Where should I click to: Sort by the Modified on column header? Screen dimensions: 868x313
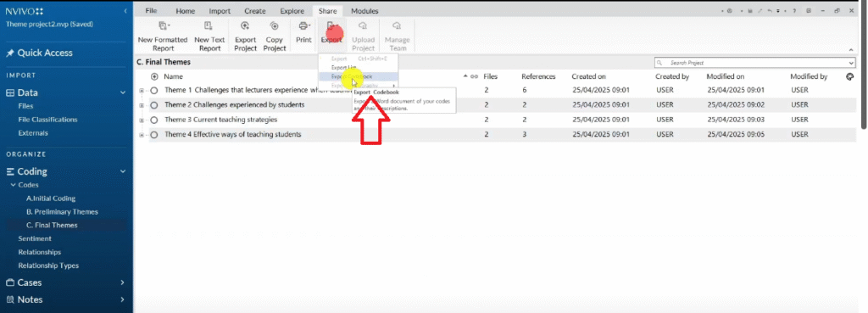[726, 77]
